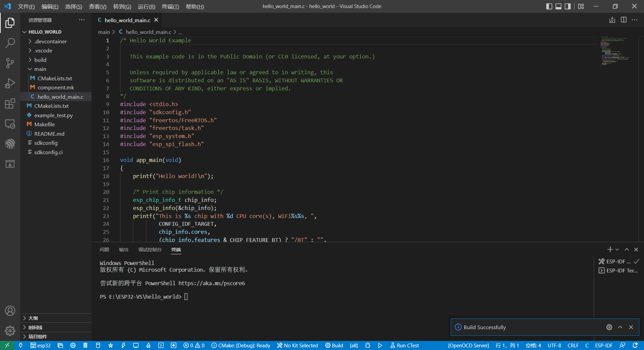The width and height of the screenshot is (644, 350).
Task: Toggle the primary sidebar visibility icon
Action: (x=549, y=6)
